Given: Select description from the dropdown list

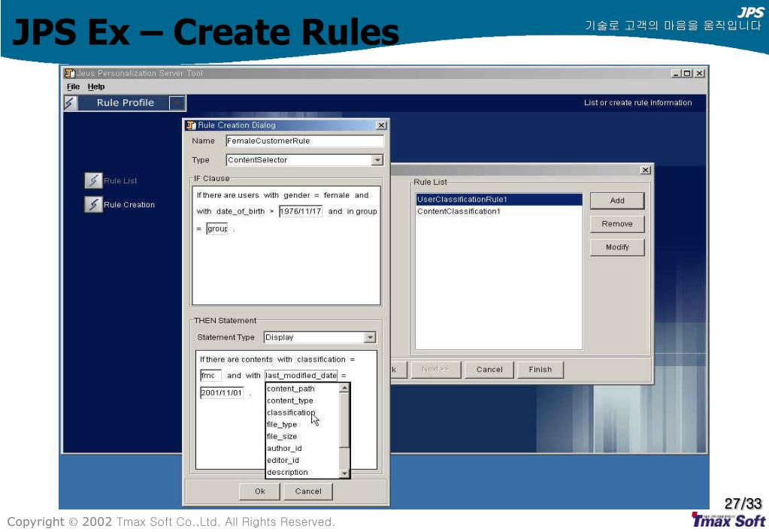Looking at the screenshot, I should 302,472.
